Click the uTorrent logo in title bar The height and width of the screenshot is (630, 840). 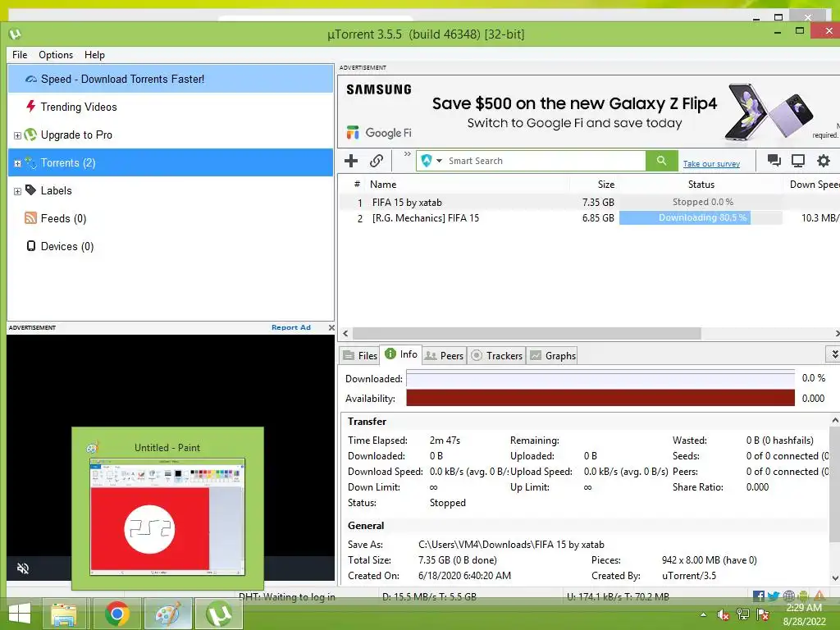click(x=15, y=34)
